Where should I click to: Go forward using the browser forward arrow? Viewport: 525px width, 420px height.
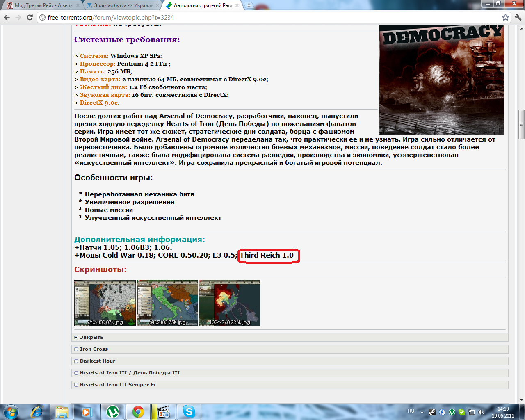[x=18, y=17]
